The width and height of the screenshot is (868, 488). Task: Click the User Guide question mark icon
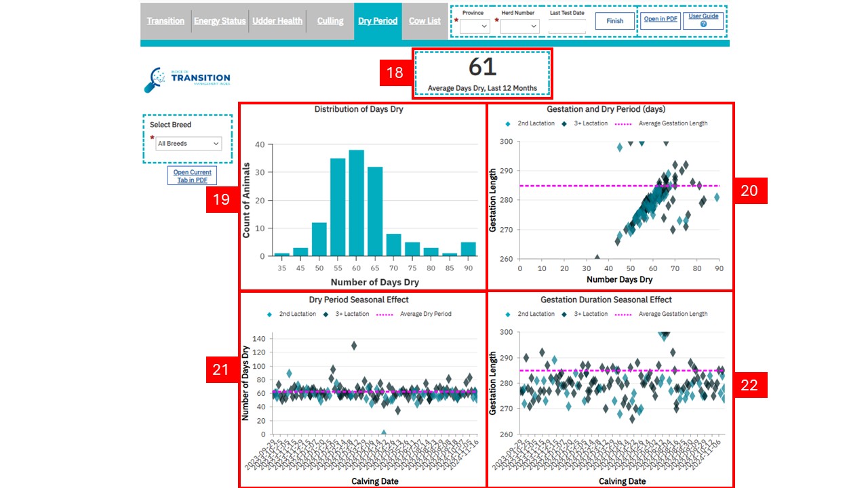coord(703,24)
